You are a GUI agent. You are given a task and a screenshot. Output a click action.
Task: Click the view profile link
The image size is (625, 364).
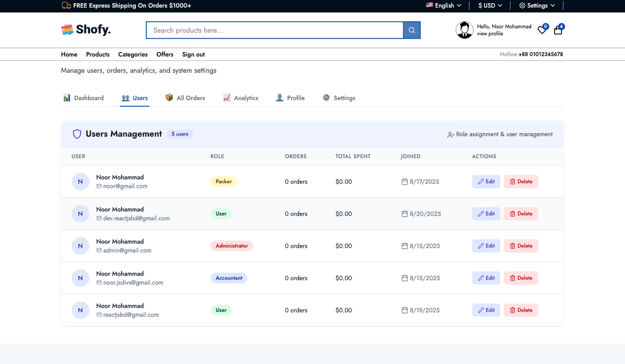[x=490, y=34]
